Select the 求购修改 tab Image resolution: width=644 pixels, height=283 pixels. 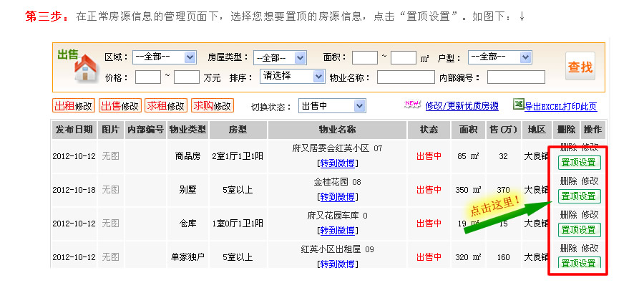[213, 106]
